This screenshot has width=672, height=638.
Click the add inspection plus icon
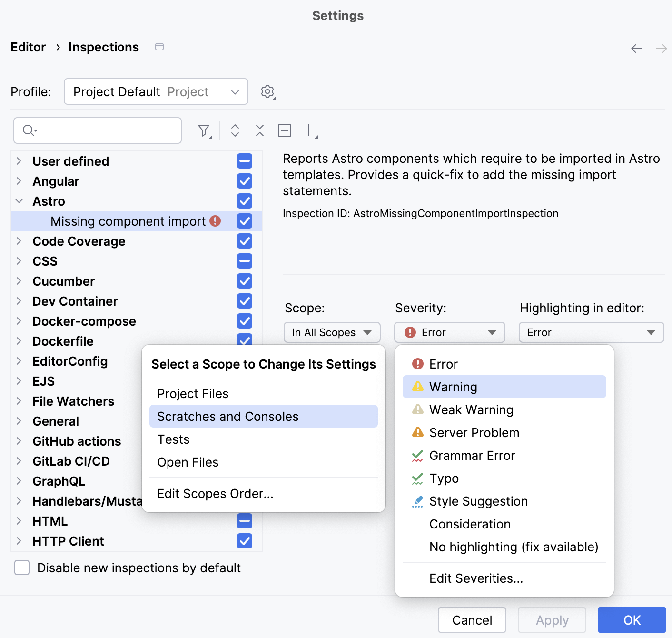click(309, 130)
